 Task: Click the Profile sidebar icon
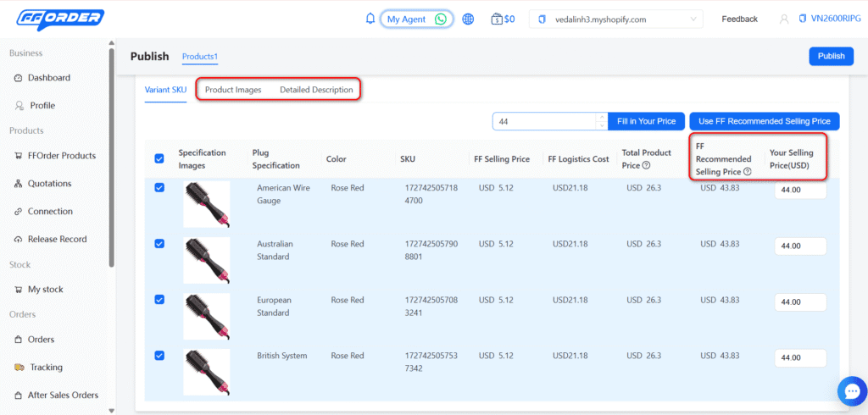click(x=19, y=106)
